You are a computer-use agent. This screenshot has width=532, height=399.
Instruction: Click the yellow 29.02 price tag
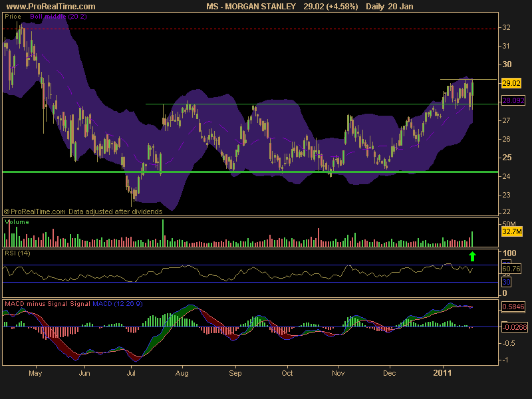[x=511, y=83]
